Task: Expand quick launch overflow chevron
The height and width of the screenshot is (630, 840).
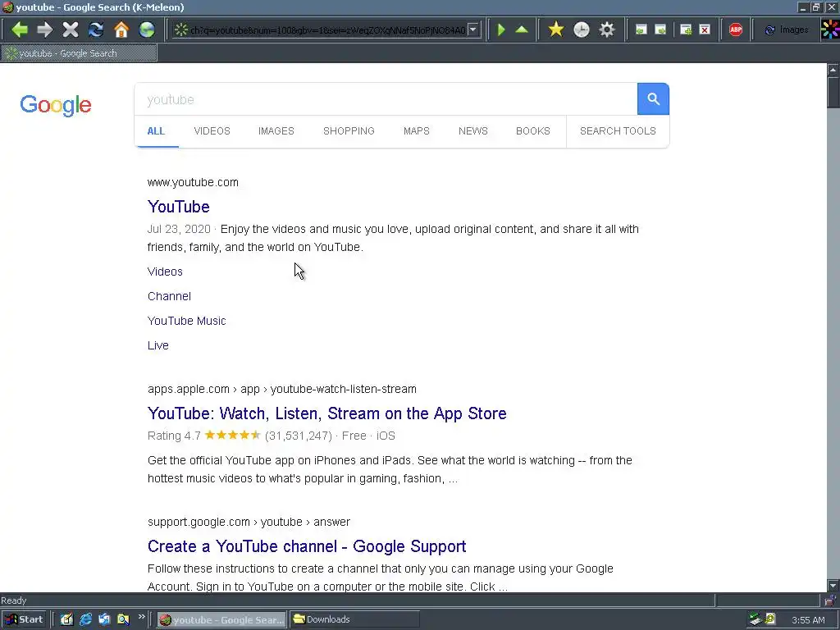Action: point(141,617)
